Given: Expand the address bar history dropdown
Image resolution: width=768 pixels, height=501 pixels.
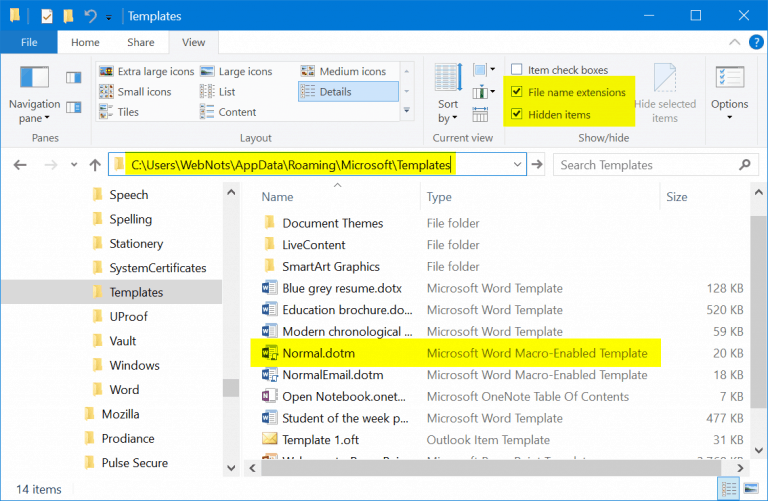Looking at the screenshot, I should [x=517, y=165].
